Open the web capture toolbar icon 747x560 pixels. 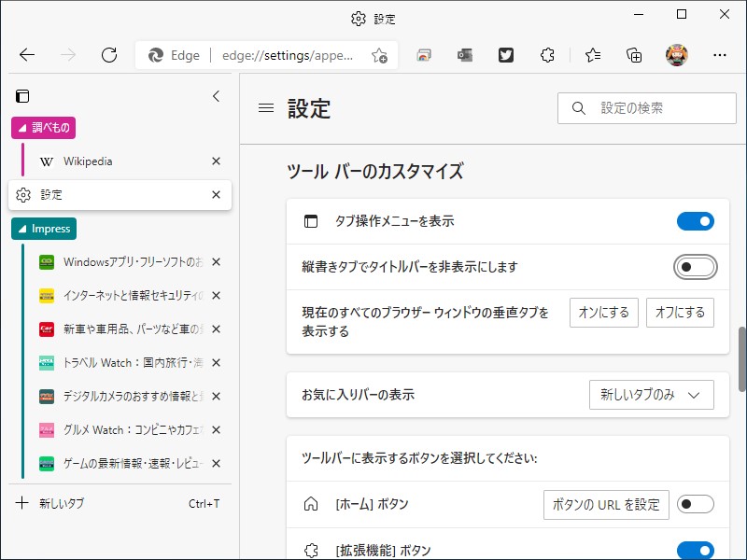(x=423, y=55)
